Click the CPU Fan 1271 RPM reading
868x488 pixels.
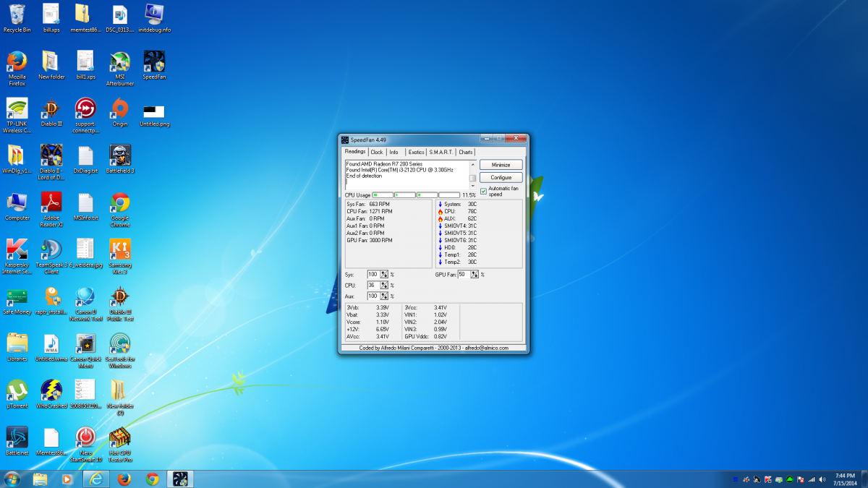click(x=369, y=211)
